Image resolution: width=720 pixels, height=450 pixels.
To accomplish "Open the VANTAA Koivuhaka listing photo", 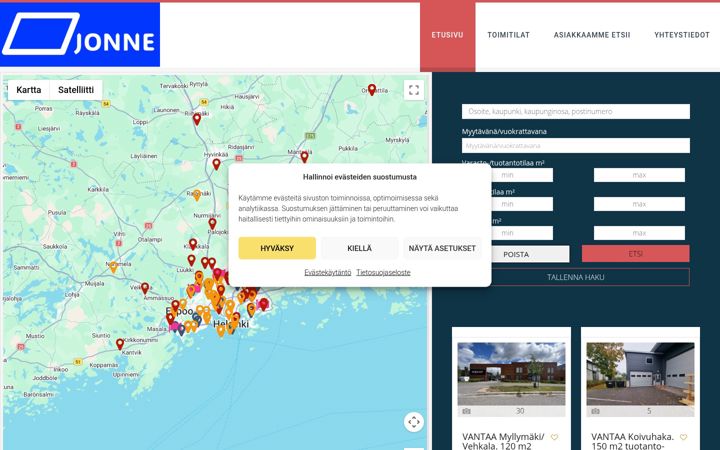I will coord(641,374).
